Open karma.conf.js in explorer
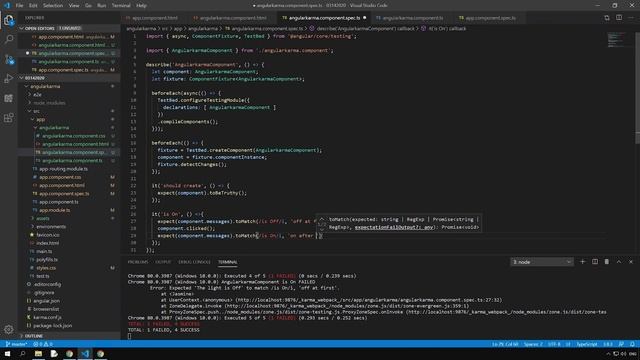This screenshot has height=360, width=640. [47, 317]
